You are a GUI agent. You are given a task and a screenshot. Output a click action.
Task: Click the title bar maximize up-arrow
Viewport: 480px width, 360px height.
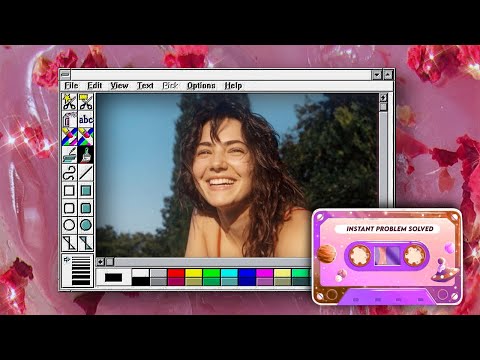pos(388,75)
